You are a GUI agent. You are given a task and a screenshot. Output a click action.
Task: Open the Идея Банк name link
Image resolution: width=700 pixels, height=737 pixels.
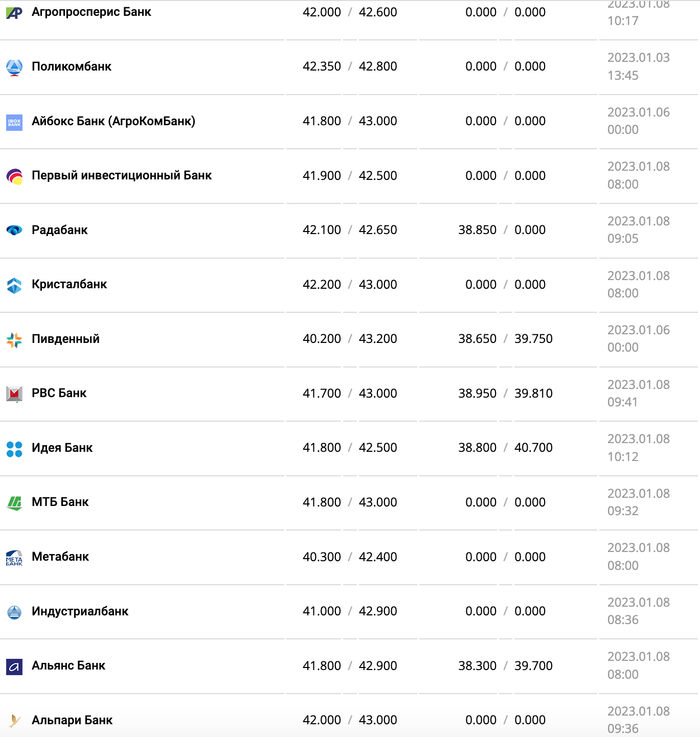click(62, 448)
